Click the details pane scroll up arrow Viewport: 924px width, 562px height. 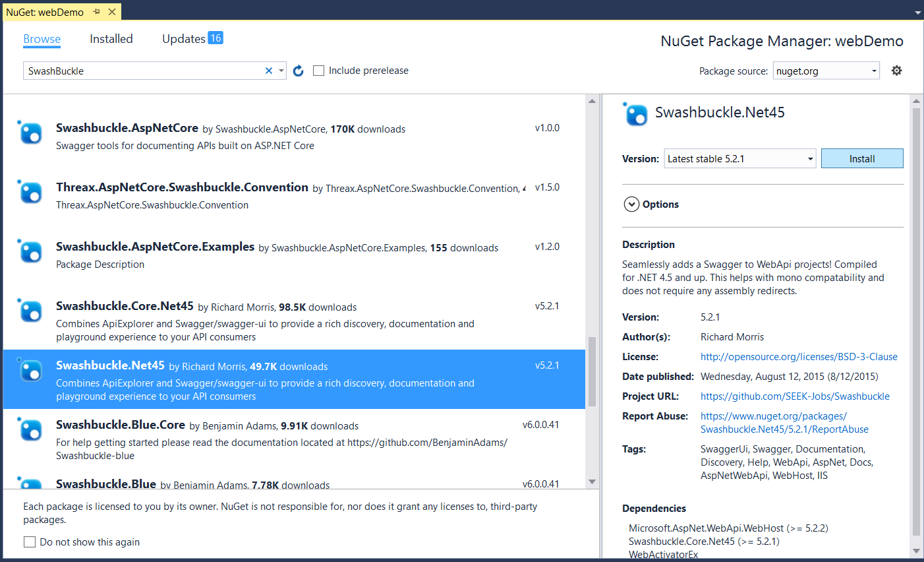[x=916, y=101]
